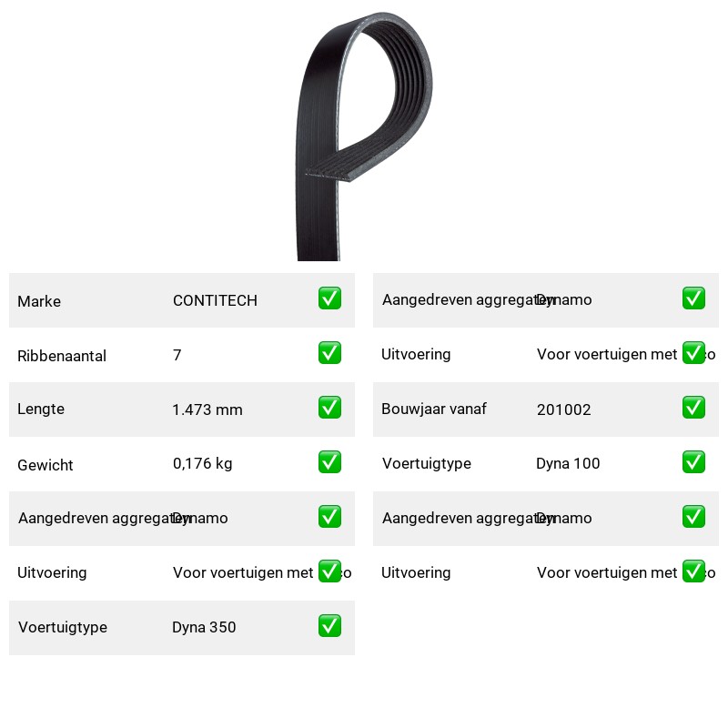Click the checkmark beside Bouwjaar vanaf 201002

(693, 407)
